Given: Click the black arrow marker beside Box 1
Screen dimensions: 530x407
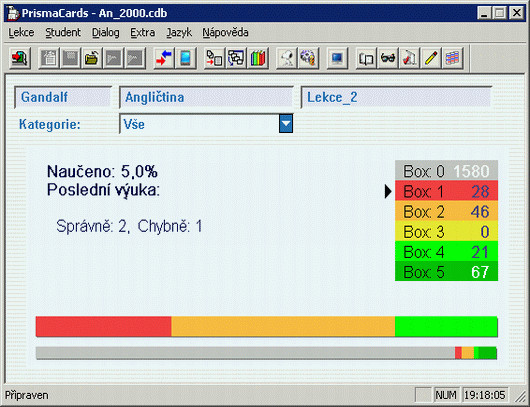Looking at the screenshot, I should click(x=388, y=192).
